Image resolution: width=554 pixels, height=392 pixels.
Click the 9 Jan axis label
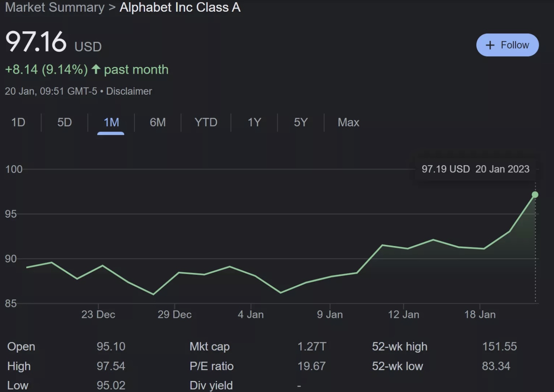[x=330, y=314]
